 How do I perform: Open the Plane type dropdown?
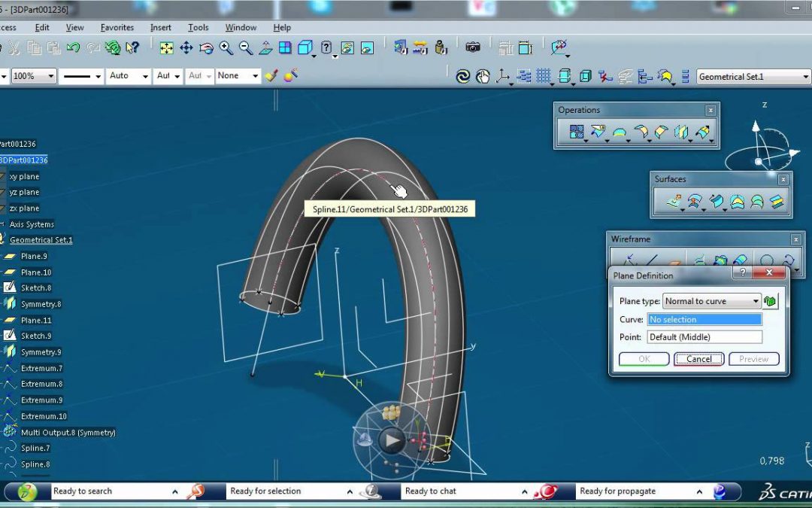click(756, 301)
